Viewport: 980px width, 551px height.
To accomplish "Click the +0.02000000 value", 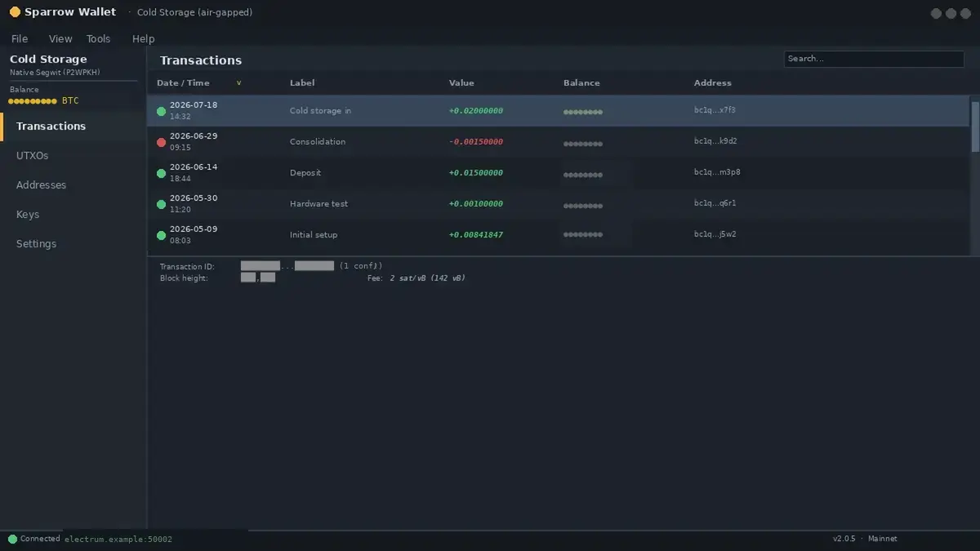I will click(476, 111).
